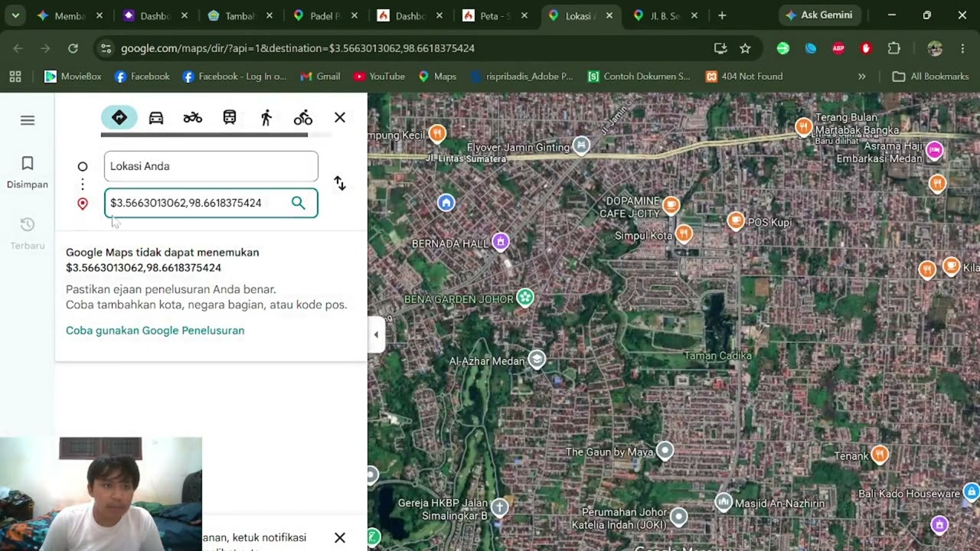View site information icon in address bar
The image size is (980, 551).
[x=106, y=48]
